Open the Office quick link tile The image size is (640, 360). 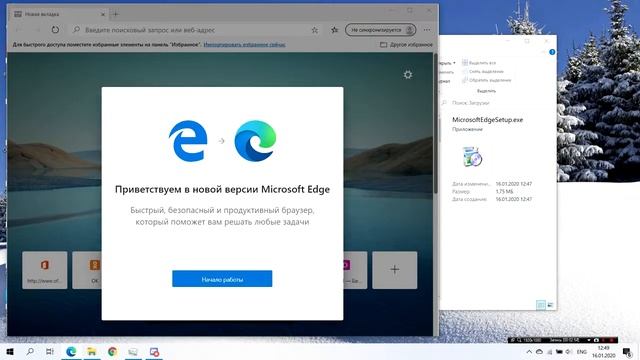point(44,270)
